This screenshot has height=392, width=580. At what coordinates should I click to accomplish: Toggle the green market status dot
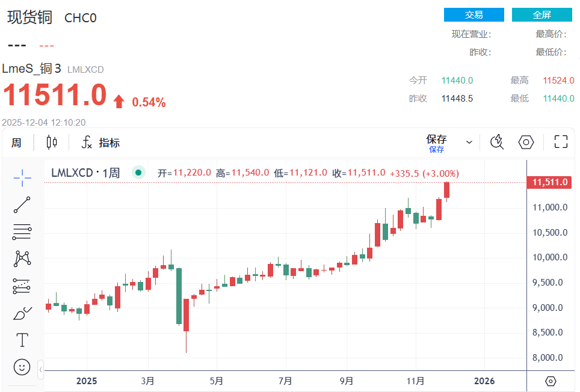(x=138, y=173)
